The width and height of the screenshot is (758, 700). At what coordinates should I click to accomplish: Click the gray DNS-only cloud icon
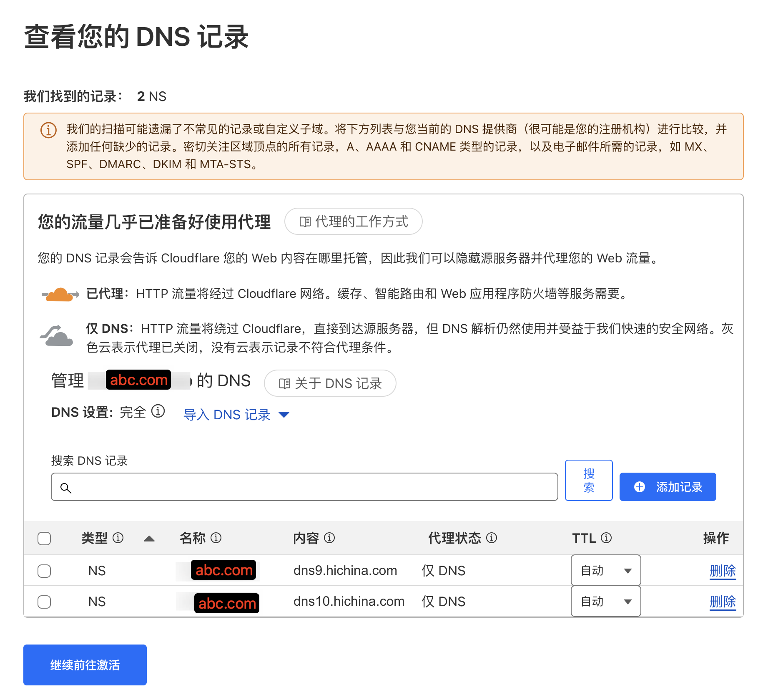coord(57,336)
